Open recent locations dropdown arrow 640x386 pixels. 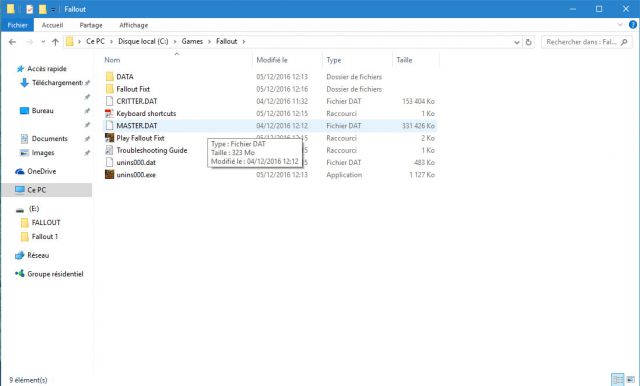pos(43,42)
